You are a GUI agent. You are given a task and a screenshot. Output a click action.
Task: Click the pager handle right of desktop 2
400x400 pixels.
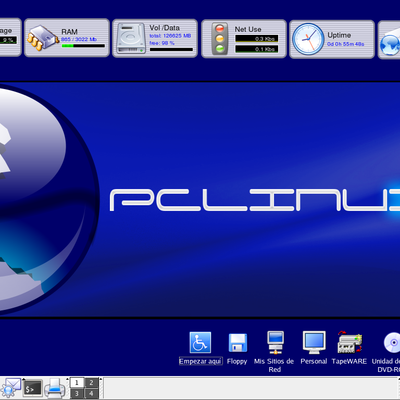tap(101, 388)
